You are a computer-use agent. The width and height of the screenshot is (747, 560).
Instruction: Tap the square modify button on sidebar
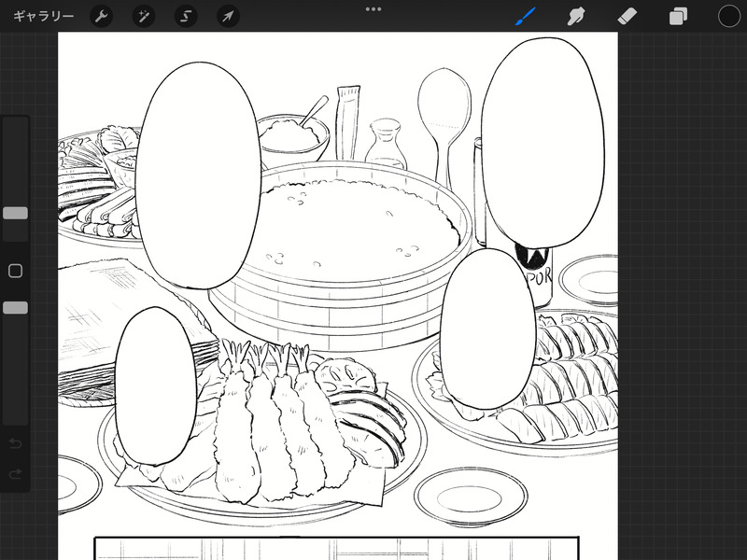click(x=15, y=271)
